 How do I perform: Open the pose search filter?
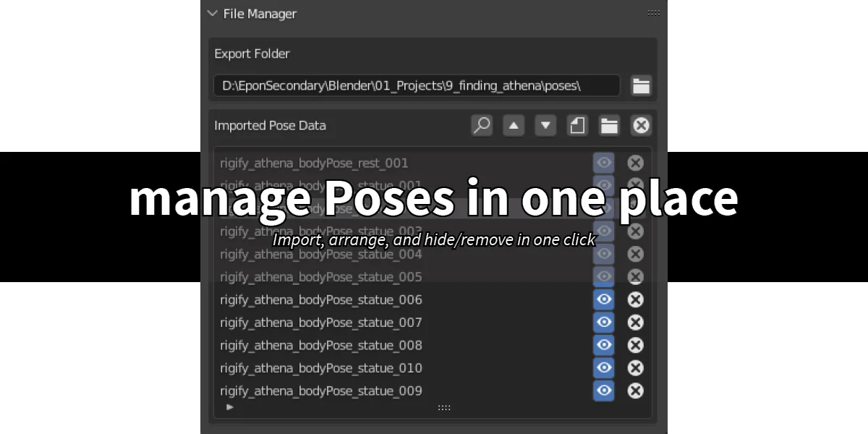tap(481, 125)
